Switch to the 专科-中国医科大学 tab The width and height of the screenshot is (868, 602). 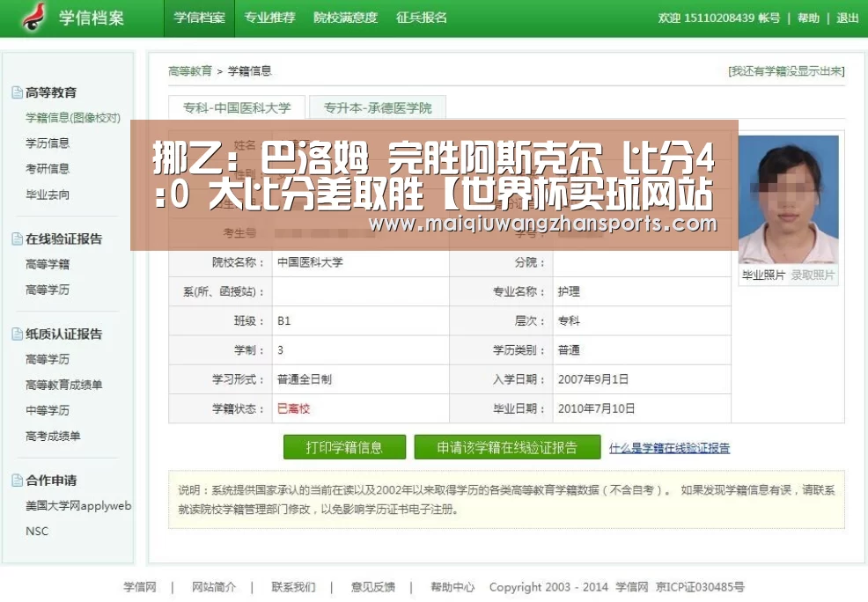pos(237,108)
